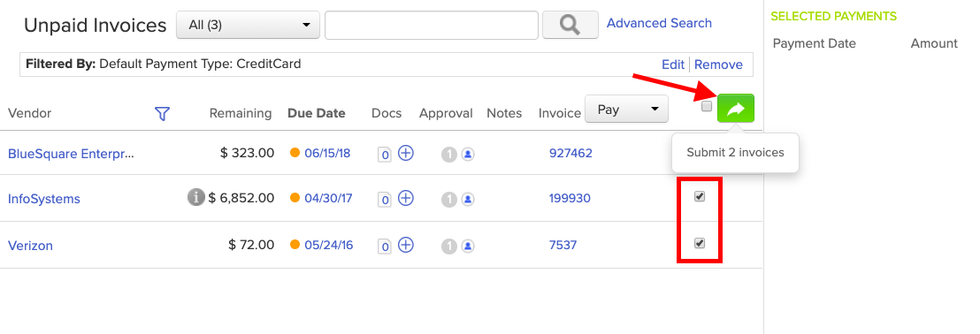Click approver person icon in BlueSquare row
The height and width of the screenshot is (334, 980).
point(468,155)
